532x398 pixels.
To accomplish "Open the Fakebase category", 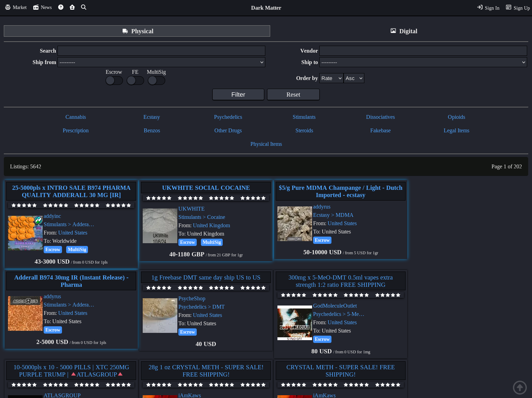I will coord(380,131).
